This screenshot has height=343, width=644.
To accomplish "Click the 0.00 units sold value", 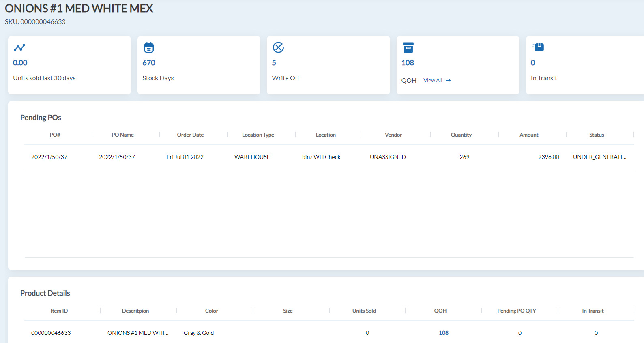I will point(20,63).
